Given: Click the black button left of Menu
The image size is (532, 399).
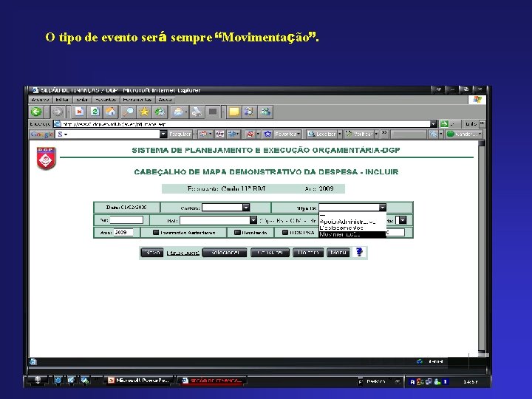Looking at the screenshot, I should [308, 253].
